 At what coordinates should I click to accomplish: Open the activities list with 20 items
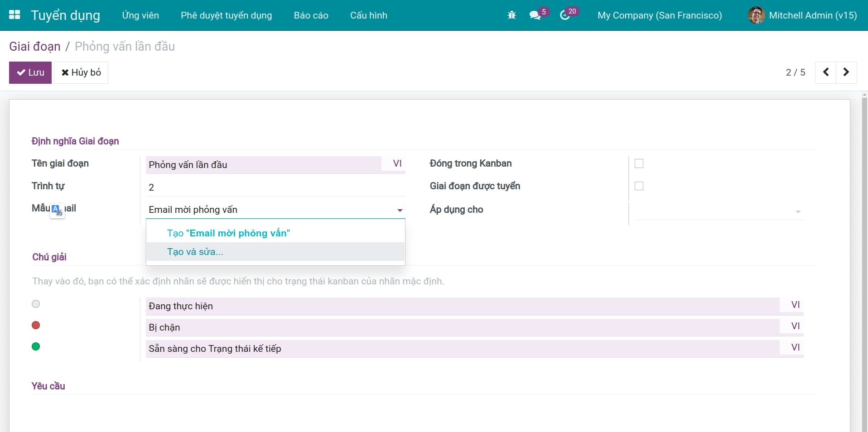coord(567,15)
